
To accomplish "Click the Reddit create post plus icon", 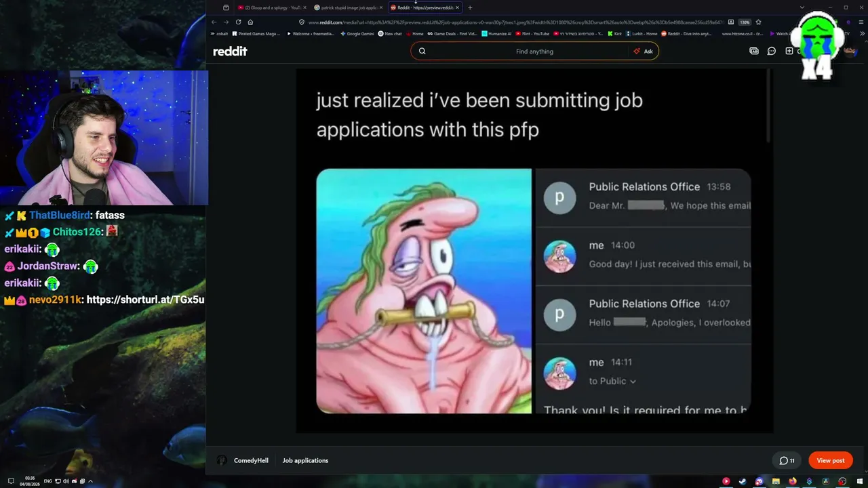I will pyautogui.click(x=789, y=52).
